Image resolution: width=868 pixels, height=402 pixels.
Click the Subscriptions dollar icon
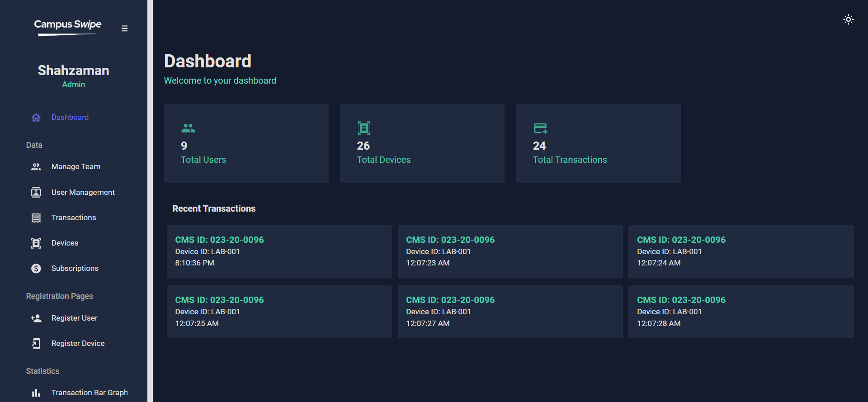(36, 269)
